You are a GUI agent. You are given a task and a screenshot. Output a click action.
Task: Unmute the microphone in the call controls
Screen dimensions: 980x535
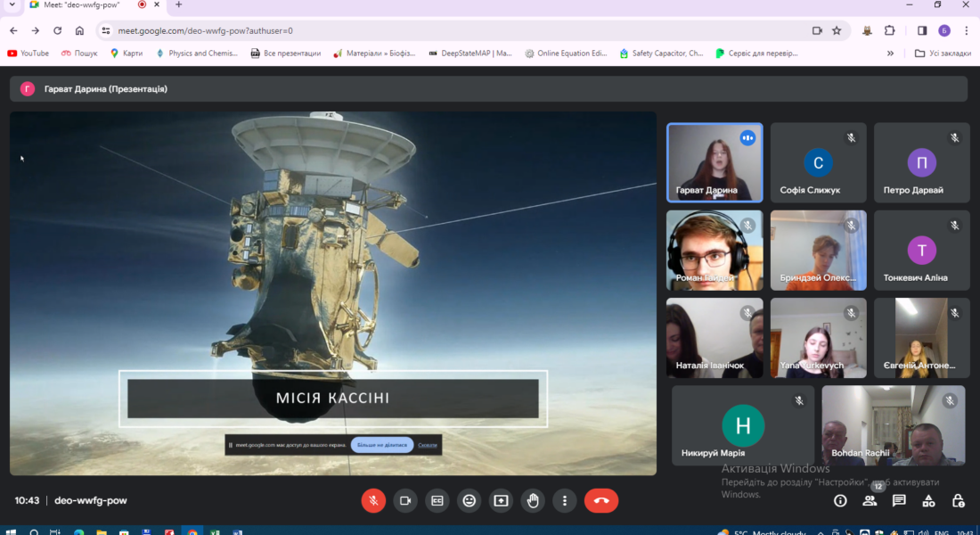coord(373,500)
